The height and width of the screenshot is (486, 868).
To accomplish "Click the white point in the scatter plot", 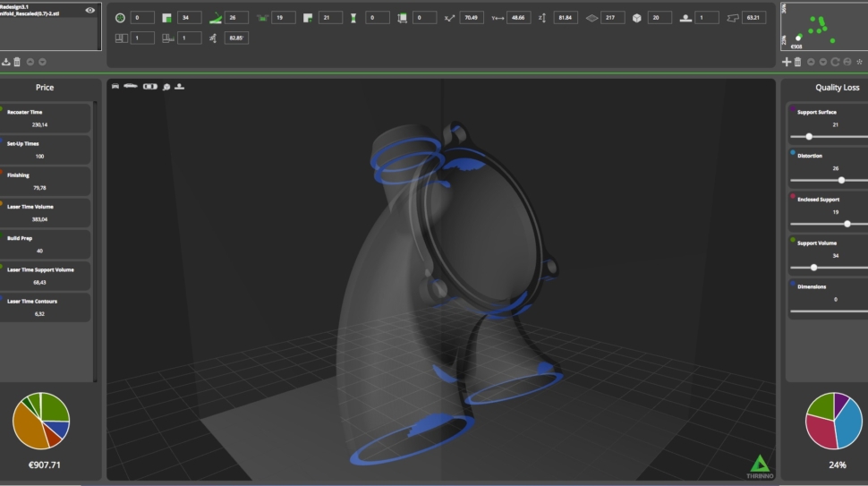I will pyautogui.click(x=798, y=38).
